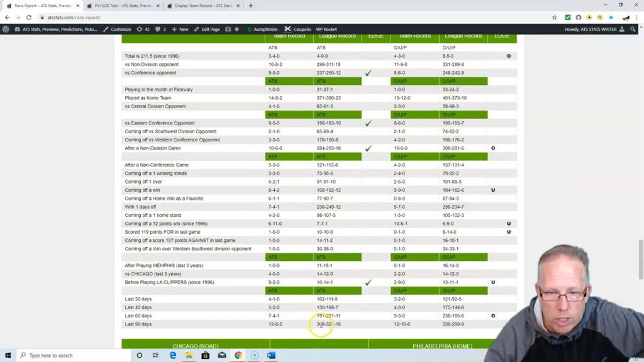
Task: Open the ATS Stats site dashboard link
Action: tap(56, 29)
